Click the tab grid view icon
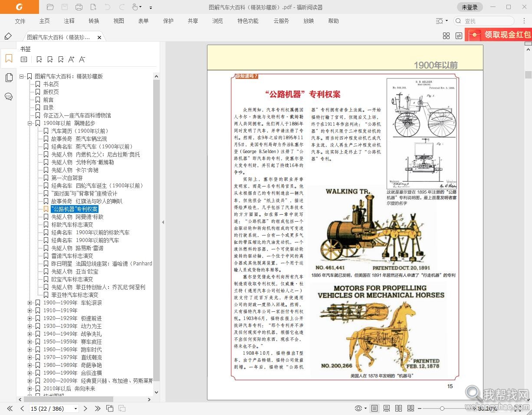532x415 pixels. [446, 36]
